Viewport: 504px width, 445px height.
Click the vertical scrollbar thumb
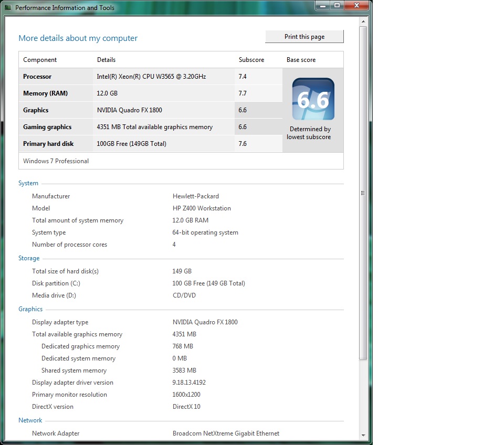click(363, 193)
